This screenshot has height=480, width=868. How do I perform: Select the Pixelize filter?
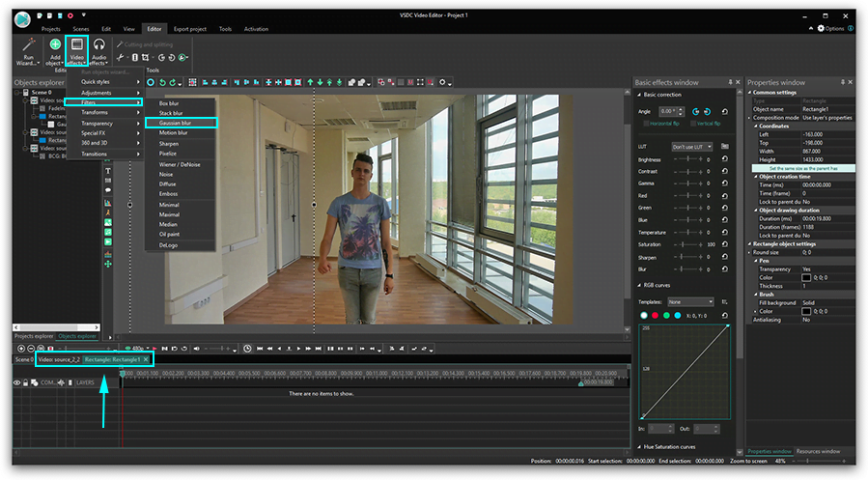coord(181,154)
